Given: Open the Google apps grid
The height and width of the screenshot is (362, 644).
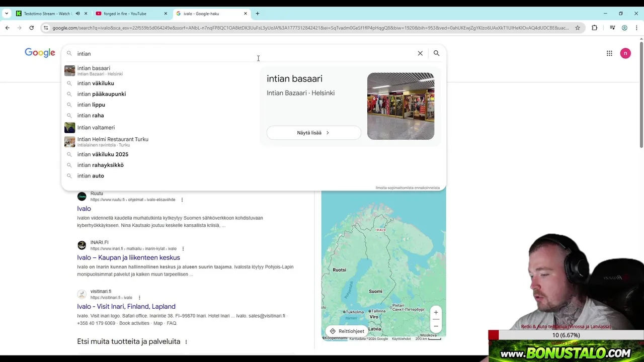Looking at the screenshot, I should 609,53.
